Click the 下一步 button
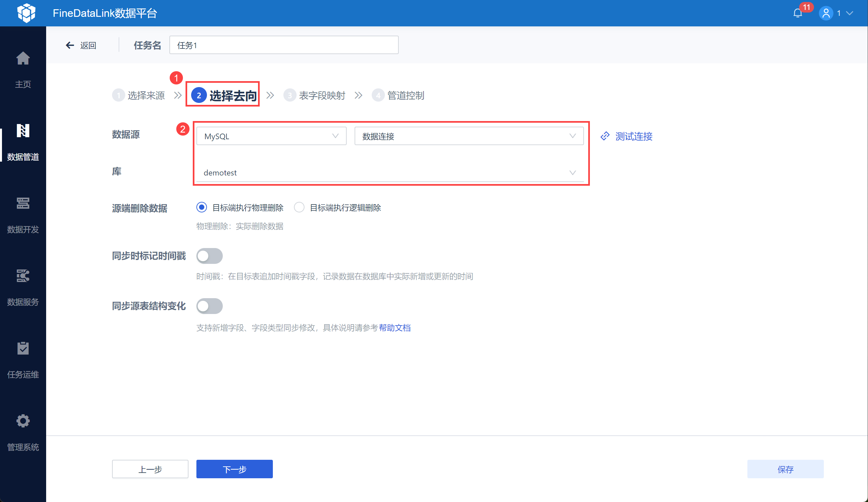 click(234, 469)
